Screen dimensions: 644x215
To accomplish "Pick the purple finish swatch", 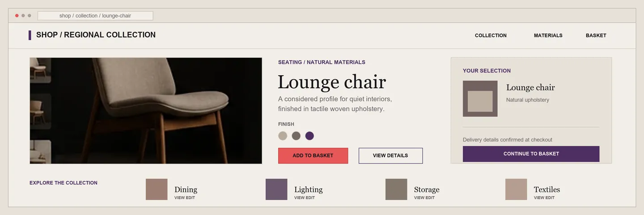I will (309, 136).
